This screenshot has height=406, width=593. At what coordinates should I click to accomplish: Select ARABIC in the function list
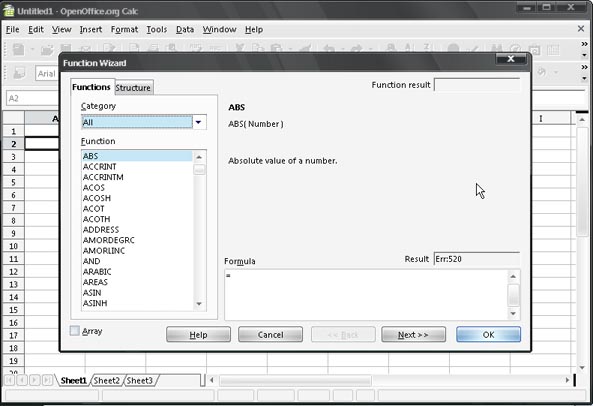coord(137,271)
